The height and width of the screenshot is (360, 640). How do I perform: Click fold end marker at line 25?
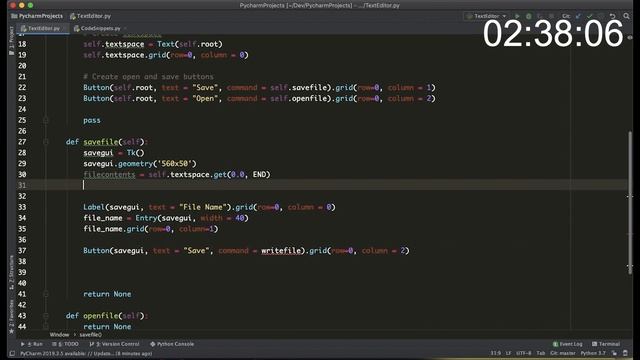point(46,120)
